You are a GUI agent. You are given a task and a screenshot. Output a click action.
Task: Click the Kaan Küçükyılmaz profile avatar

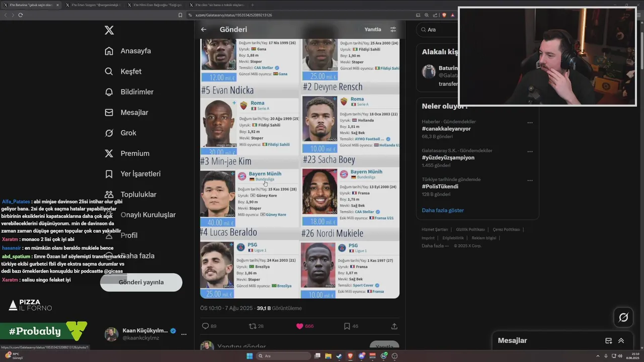tap(111, 334)
